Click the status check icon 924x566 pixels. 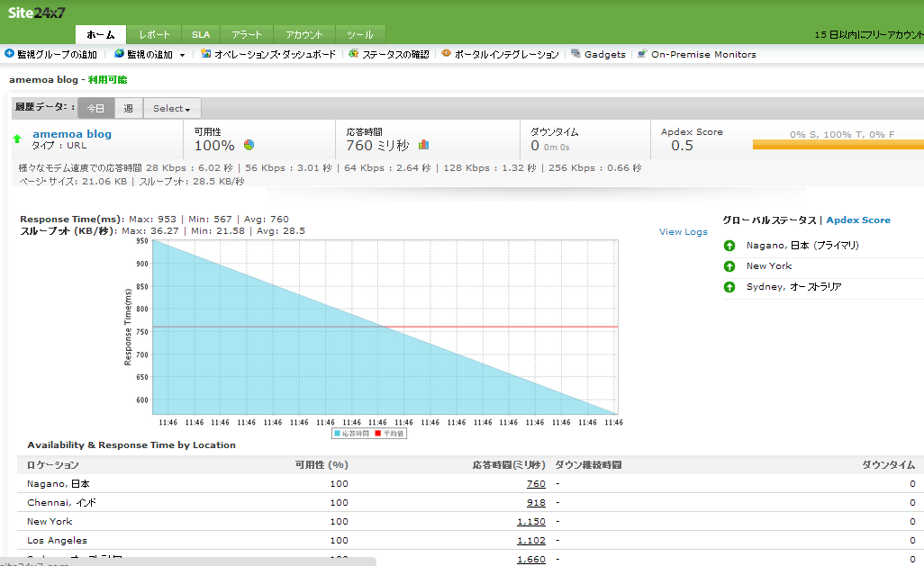tap(354, 54)
